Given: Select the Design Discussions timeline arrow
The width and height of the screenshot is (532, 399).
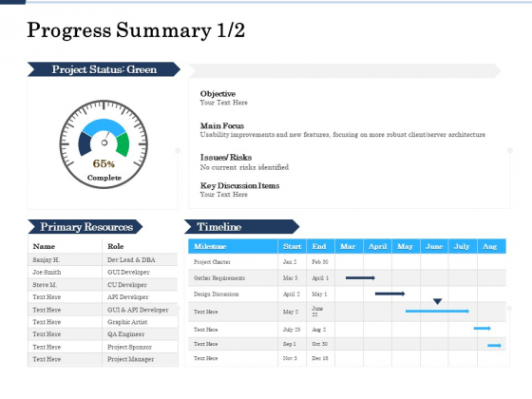Looking at the screenshot, I should click(x=389, y=294).
